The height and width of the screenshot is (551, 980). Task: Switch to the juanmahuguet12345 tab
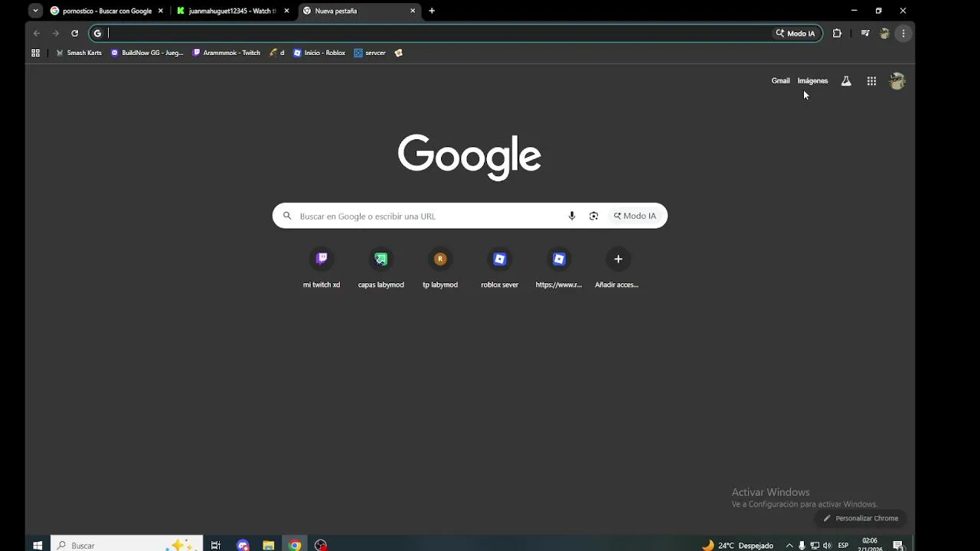(x=233, y=11)
